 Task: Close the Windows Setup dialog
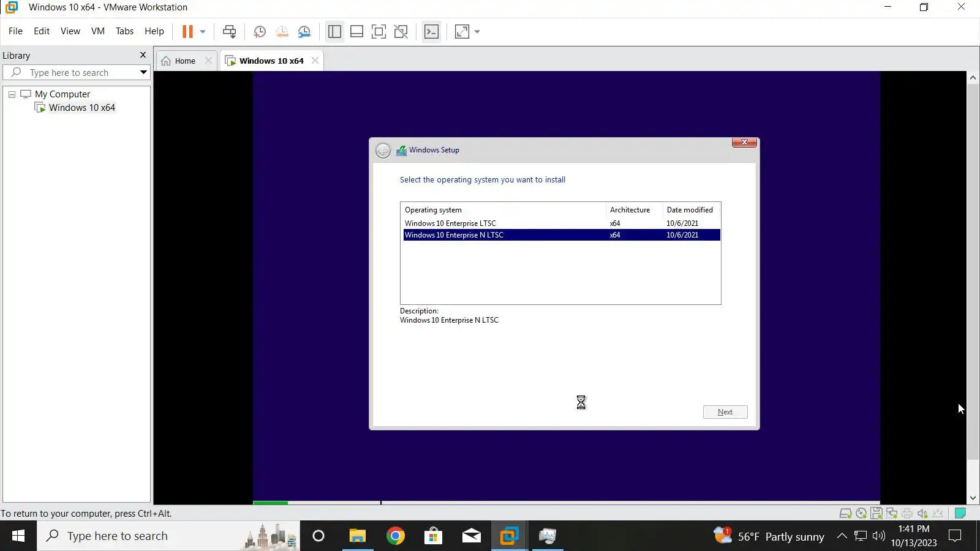pyautogui.click(x=744, y=143)
